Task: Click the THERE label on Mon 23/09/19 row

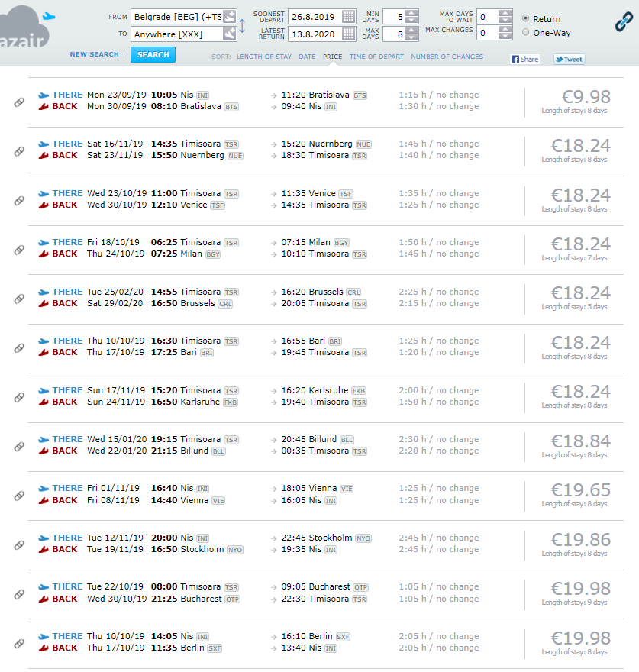Action: point(67,95)
